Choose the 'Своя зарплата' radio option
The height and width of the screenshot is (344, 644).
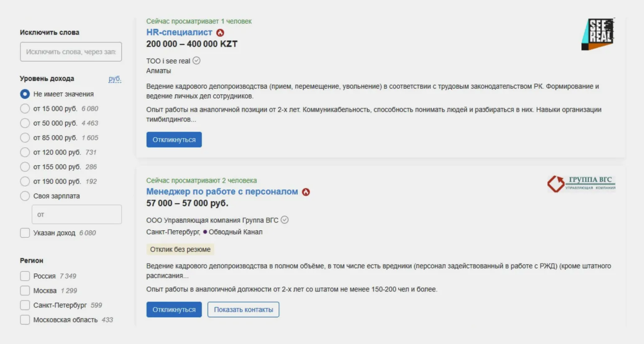[x=25, y=196]
